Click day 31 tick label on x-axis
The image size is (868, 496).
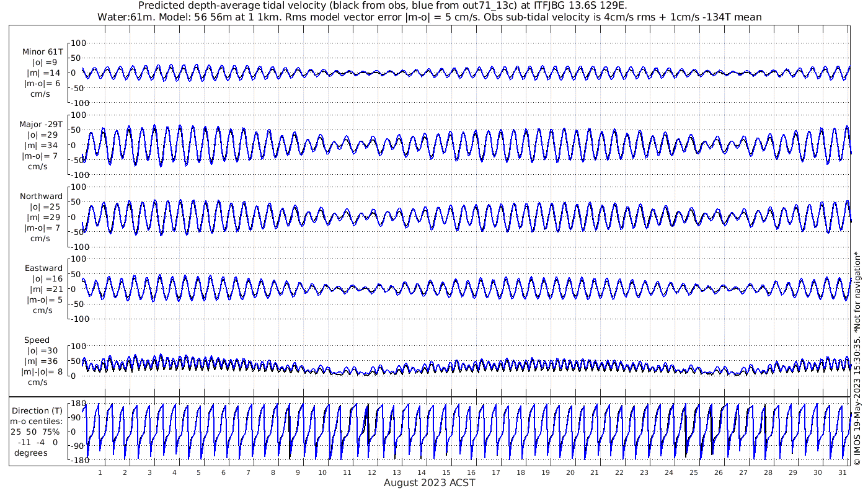[841, 472]
